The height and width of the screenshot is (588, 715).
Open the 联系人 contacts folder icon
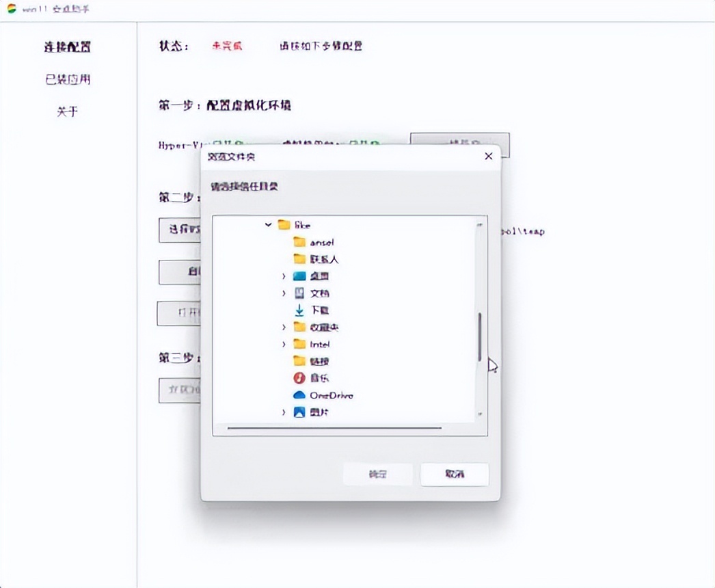(299, 258)
